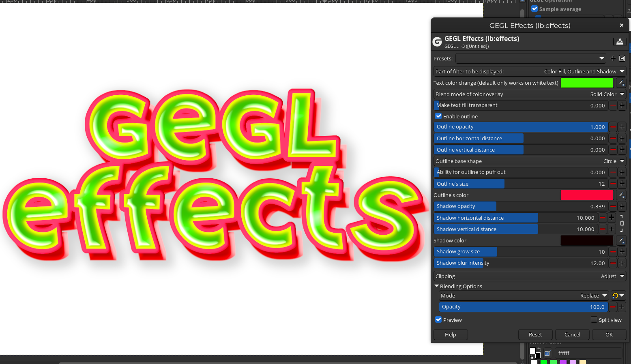Click the hex color field showing ffffff
Image resolution: width=631 pixels, height=364 pixels.
tap(588, 353)
